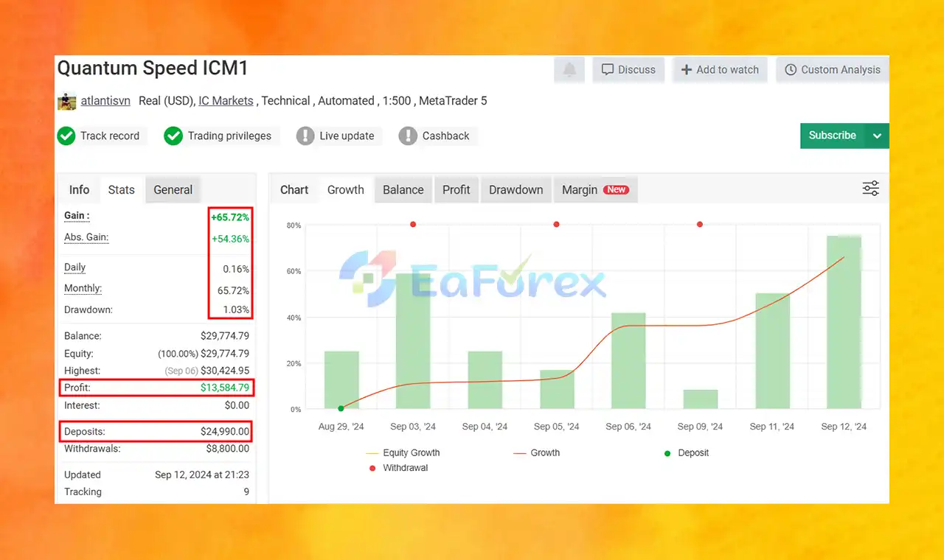Switch to the Stats tab

tap(122, 189)
